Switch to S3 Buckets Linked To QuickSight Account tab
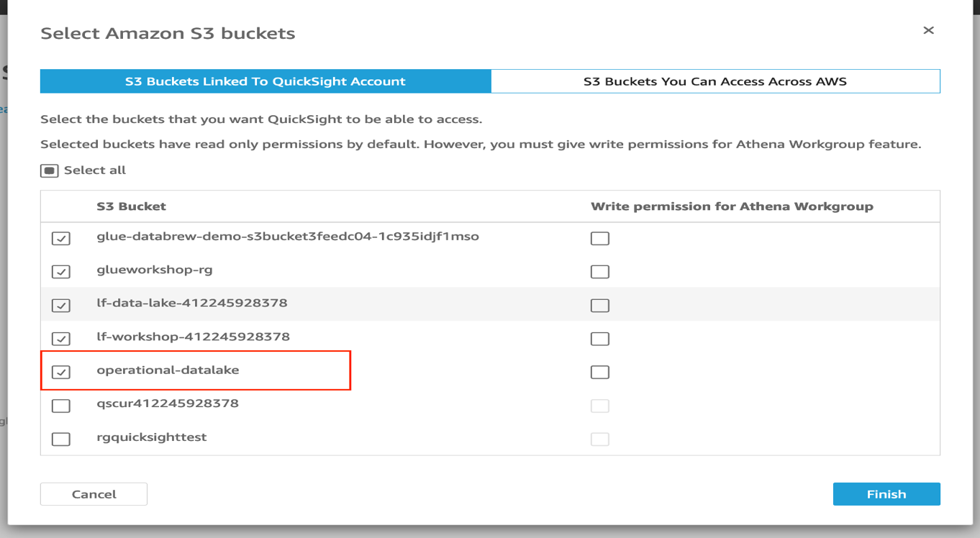The width and height of the screenshot is (980, 538). (266, 81)
